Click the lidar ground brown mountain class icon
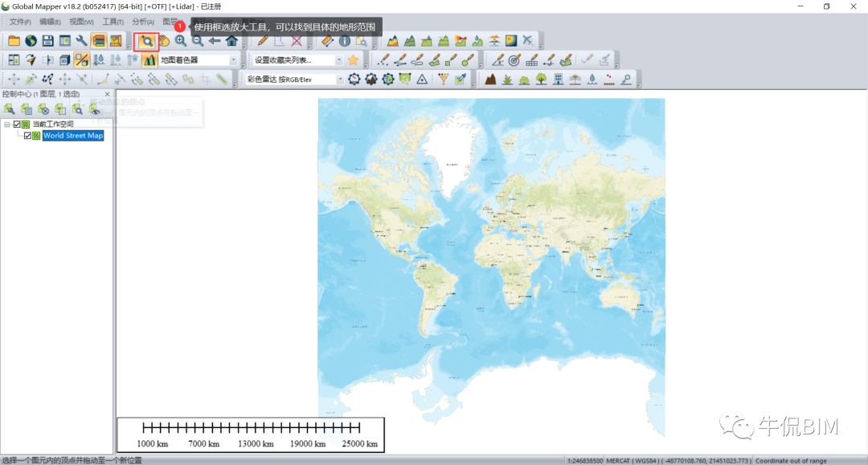The height and width of the screenshot is (465, 868). (x=490, y=79)
